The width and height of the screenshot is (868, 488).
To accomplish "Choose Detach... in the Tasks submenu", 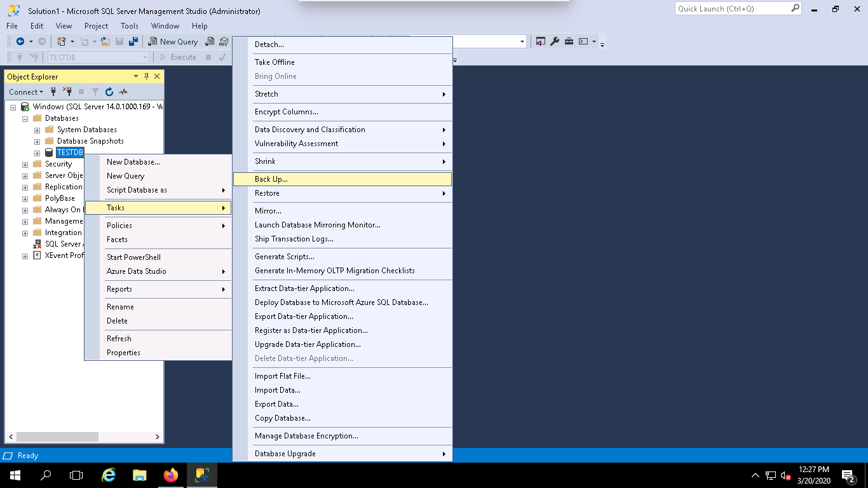I will click(342, 44).
